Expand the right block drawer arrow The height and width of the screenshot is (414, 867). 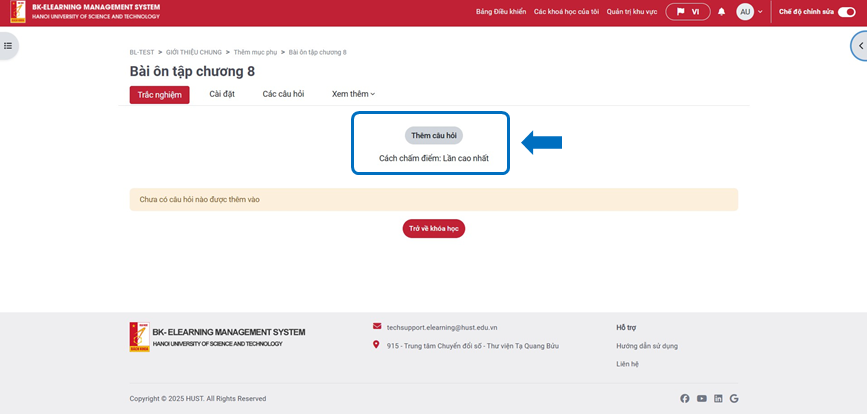click(860, 46)
